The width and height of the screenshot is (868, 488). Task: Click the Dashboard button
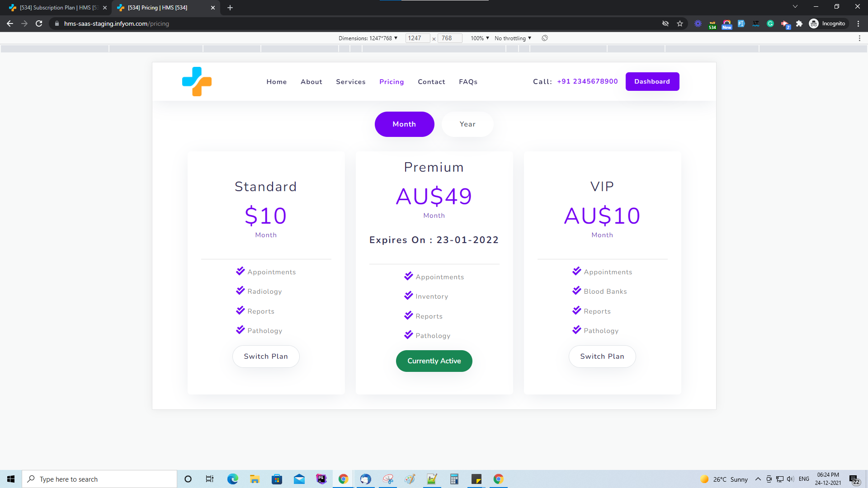(x=652, y=81)
